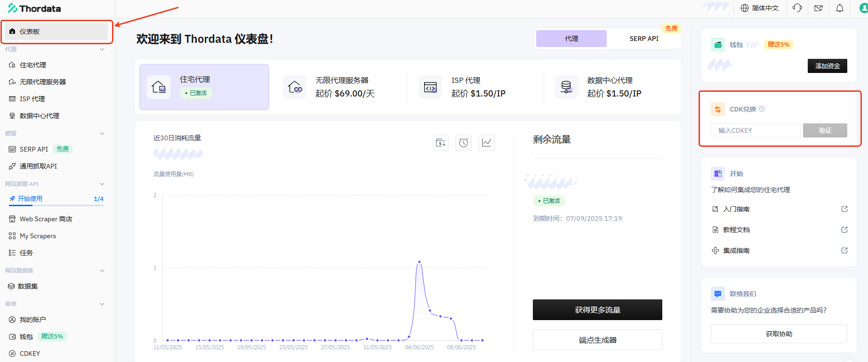Click the 剩余流量 heading

pos(552,139)
